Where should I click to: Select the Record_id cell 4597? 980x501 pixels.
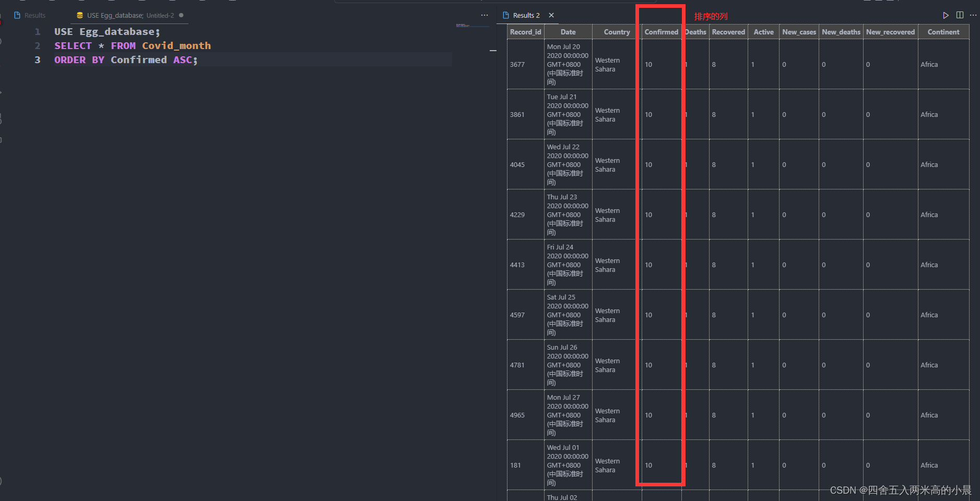point(526,315)
